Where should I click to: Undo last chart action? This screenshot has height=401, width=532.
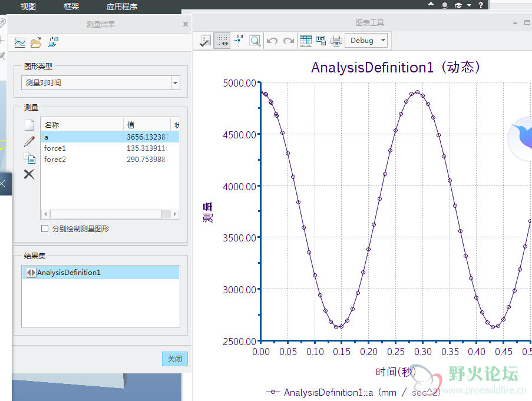(x=272, y=41)
